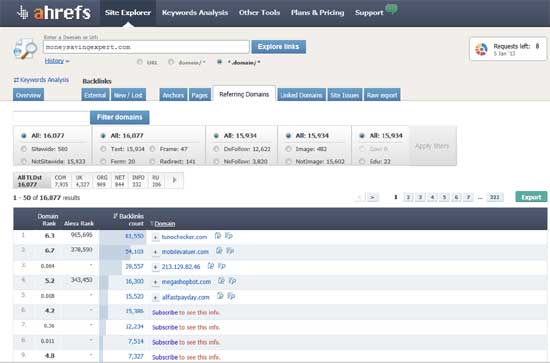The width and height of the screenshot is (550, 363).
Task: Open Other Tools menu
Action: [259, 13]
